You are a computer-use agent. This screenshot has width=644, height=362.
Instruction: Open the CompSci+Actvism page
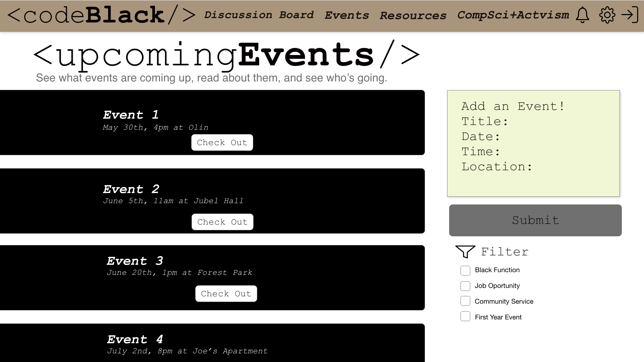(513, 15)
